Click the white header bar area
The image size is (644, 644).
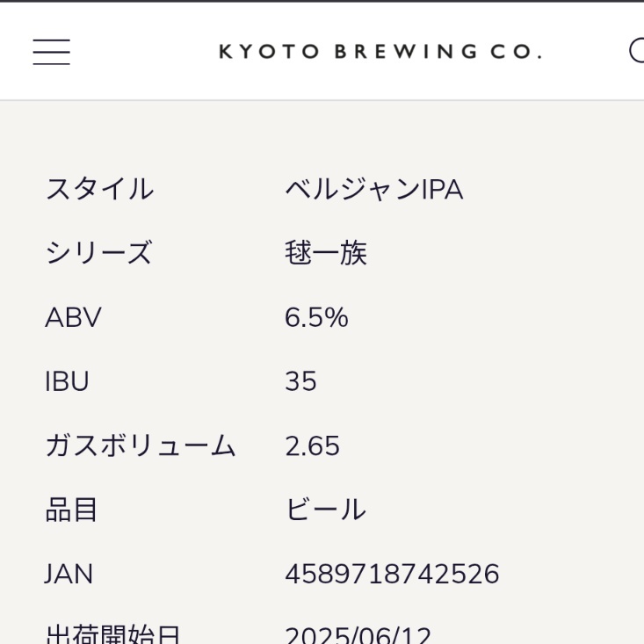pyautogui.click(x=322, y=51)
